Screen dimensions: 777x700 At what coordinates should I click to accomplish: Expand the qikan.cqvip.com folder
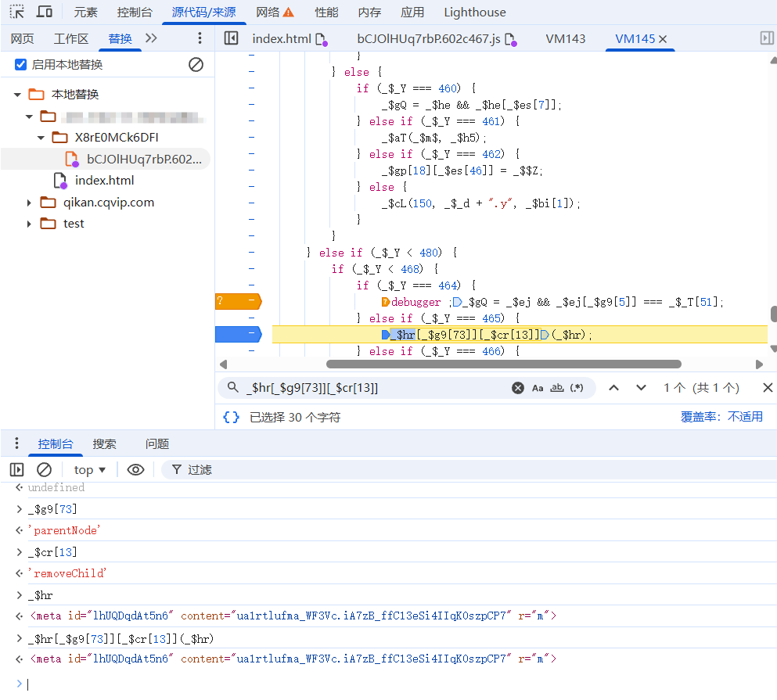(30, 203)
